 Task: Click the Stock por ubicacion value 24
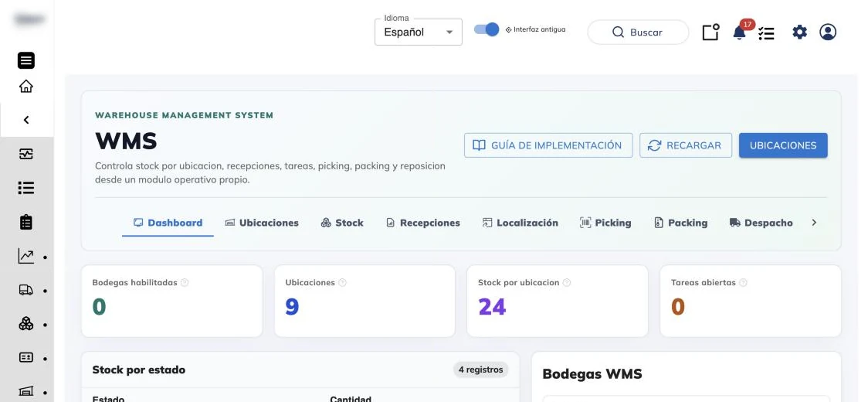492,307
